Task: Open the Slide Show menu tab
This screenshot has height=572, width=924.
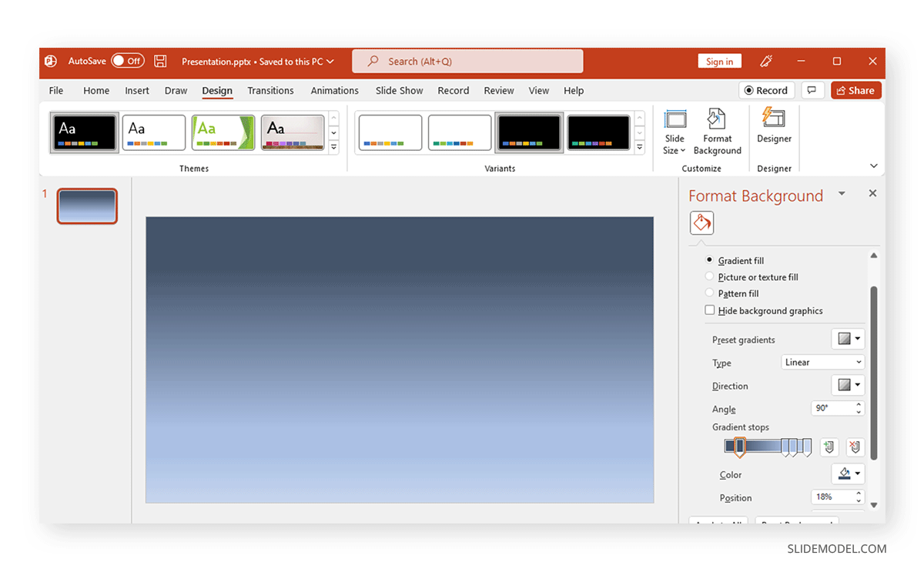Action: click(399, 90)
